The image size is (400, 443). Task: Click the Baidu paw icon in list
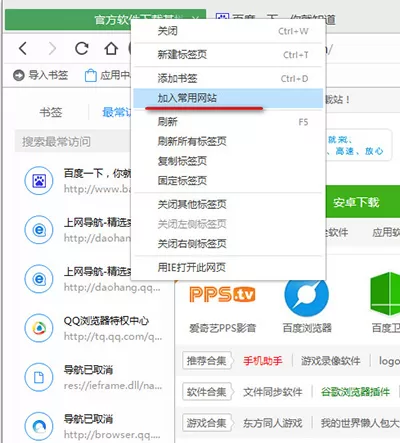click(39, 181)
